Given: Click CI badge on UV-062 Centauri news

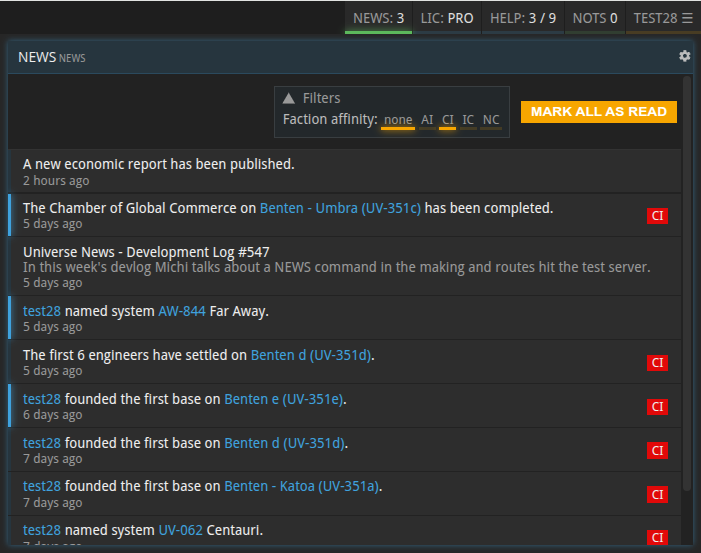Looking at the screenshot, I should 657,537.
